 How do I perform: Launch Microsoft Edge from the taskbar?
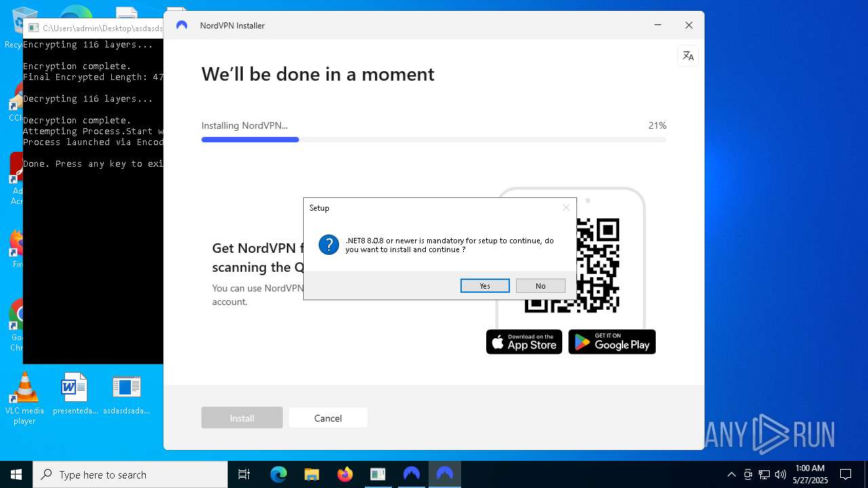pos(279,474)
